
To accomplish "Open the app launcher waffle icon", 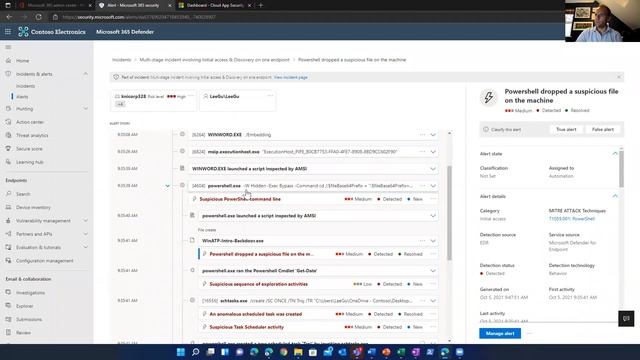I will (8, 31).
